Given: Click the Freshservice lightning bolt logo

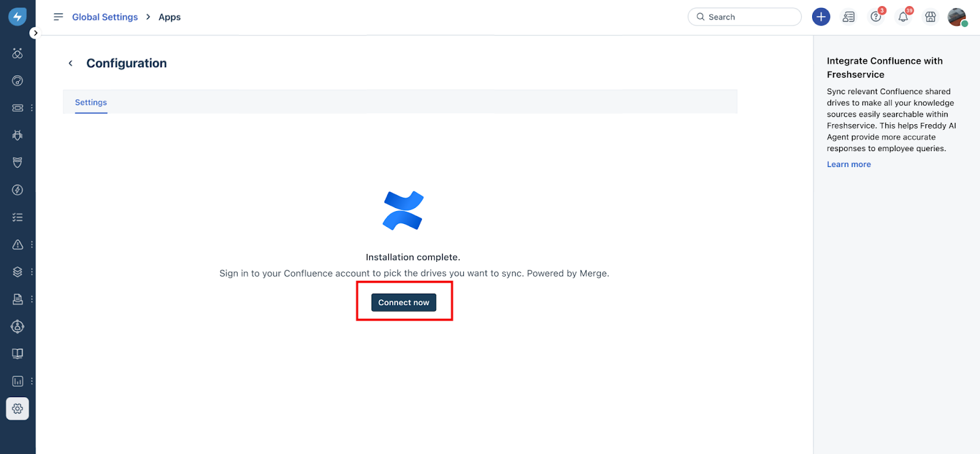Looking at the screenshot, I should [17, 17].
